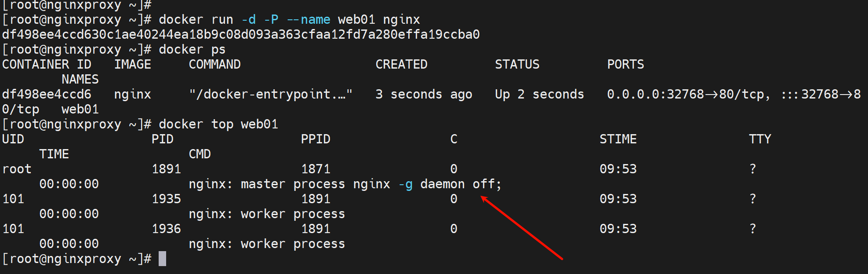Click the STIME column header
The height and width of the screenshot is (274, 868).
[x=618, y=139]
